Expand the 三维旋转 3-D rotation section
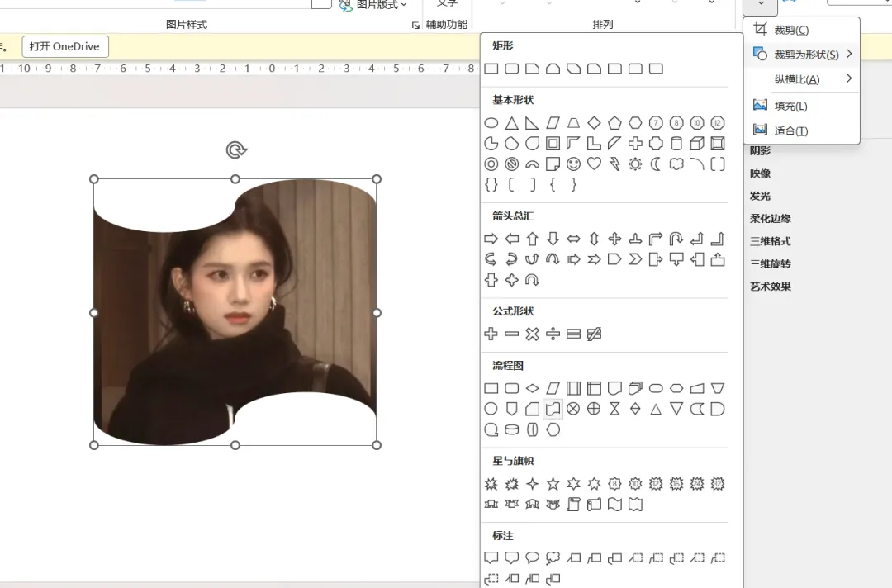Image resolution: width=892 pixels, height=588 pixels. pyautogui.click(x=771, y=264)
